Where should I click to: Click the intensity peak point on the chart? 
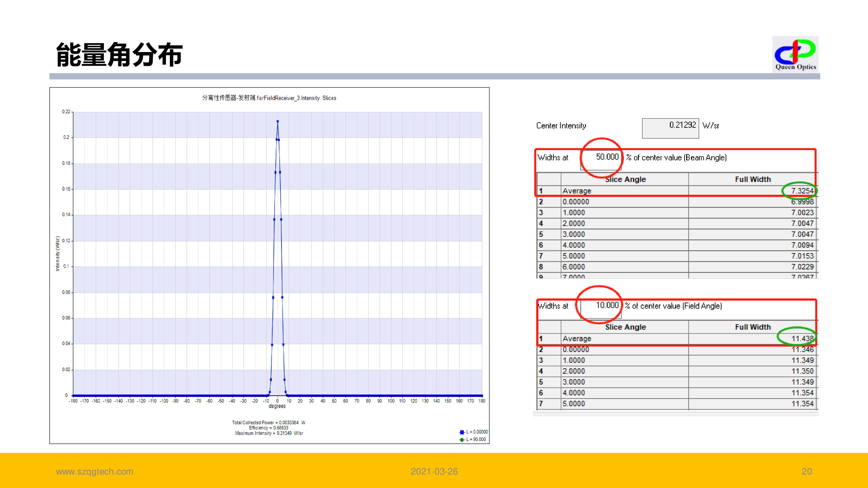coord(278,122)
